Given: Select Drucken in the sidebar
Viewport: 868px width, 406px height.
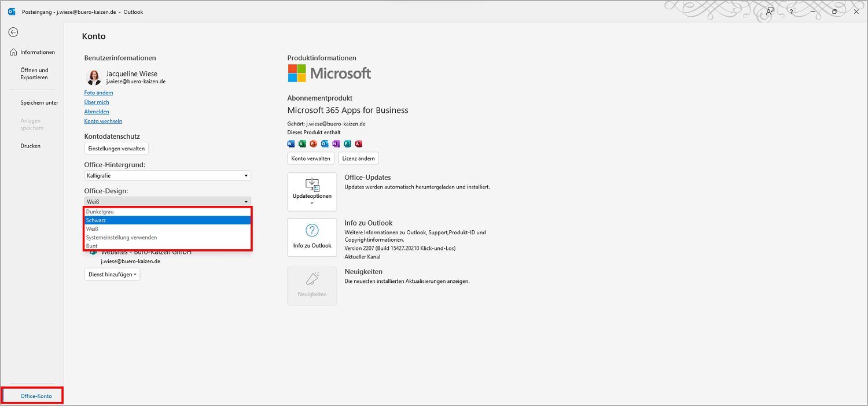Looking at the screenshot, I should (x=31, y=146).
